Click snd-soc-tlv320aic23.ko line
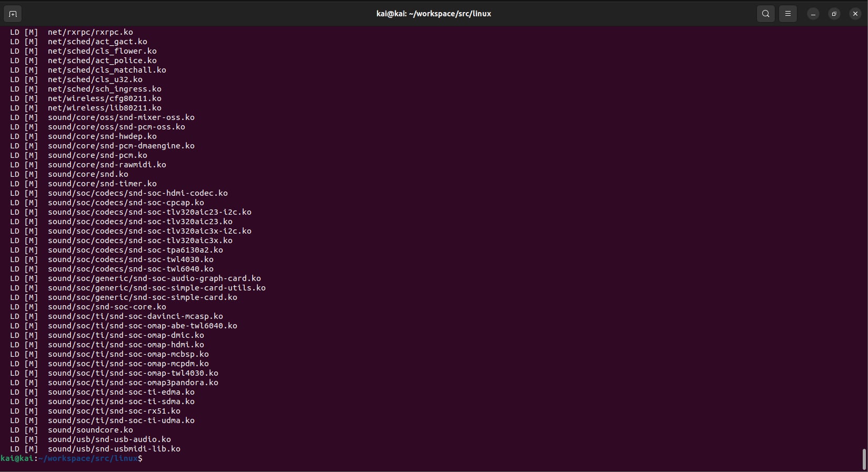This screenshot has width=868, height=472. pyautogui.click(x=121, y=222)
